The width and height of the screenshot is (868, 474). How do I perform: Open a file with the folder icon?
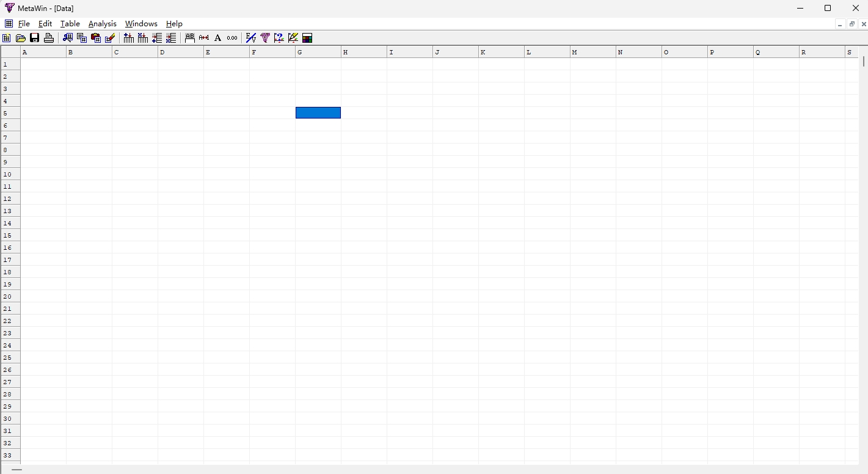point(21,38)
